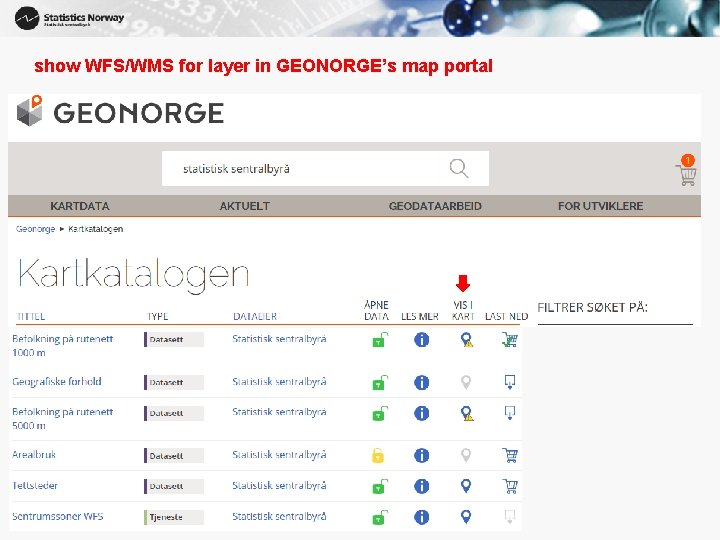Open Befolkning på rutenett 5000 m title
Screen dimensions: 720x540
click(x=62, y=418)
